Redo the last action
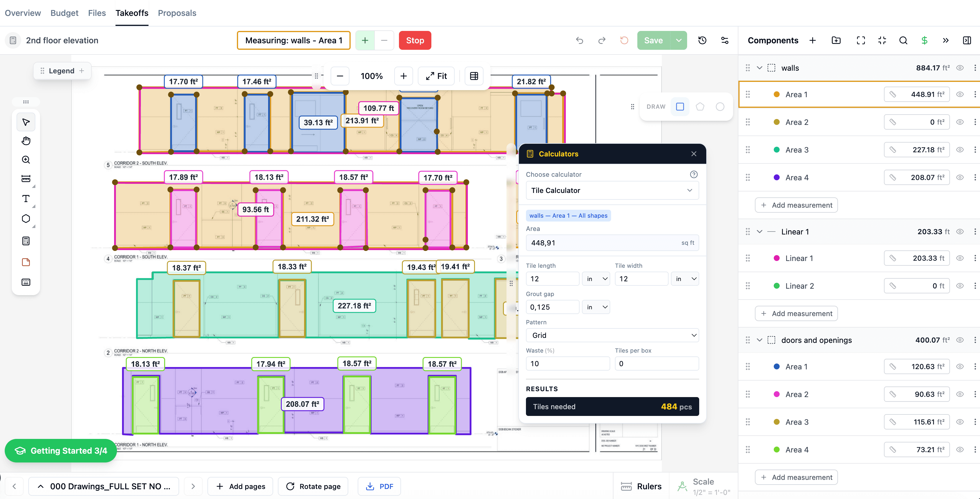 pyautogui.click(x=602, y=40)
